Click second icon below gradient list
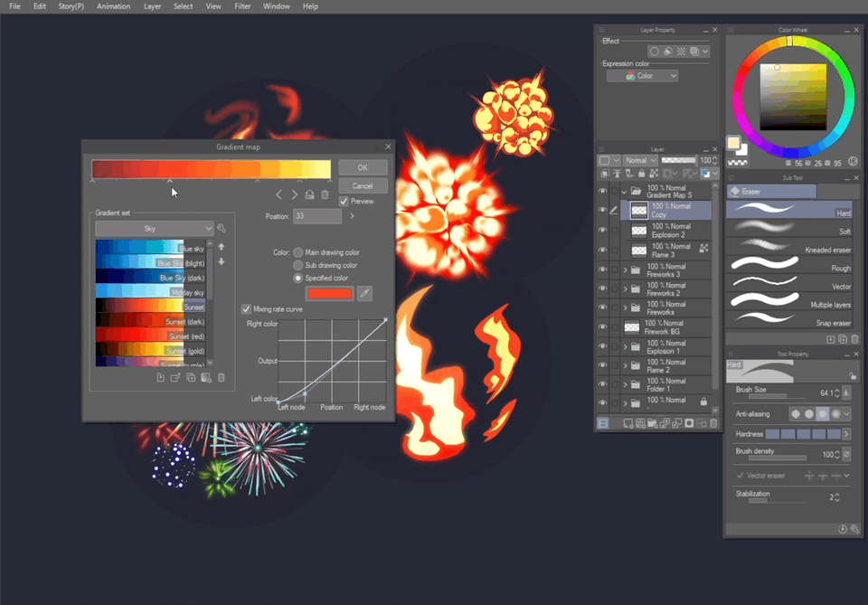Image resolution: width=868 pixels, height=605 pixels. [175, 377]
